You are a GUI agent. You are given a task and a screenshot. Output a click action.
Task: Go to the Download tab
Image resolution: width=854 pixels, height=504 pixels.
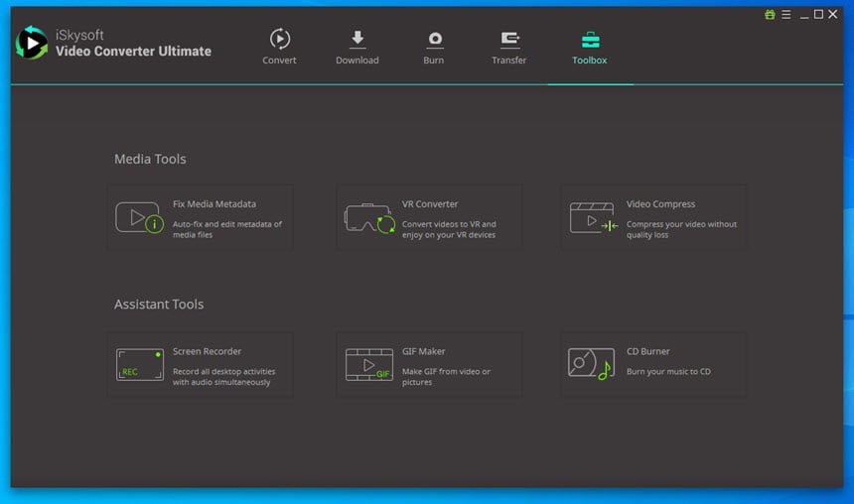pyautogui.click(x=356, y=47)
